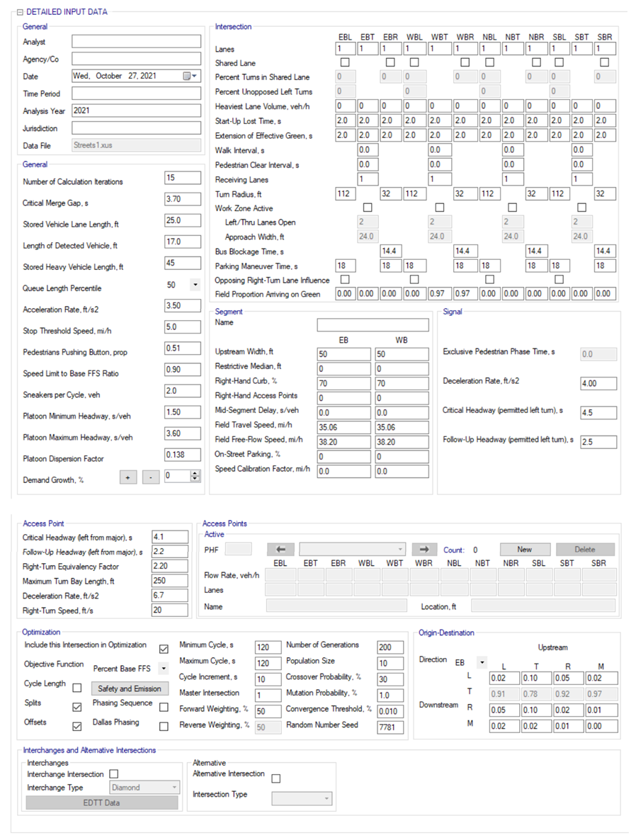
Task: Click the Master Intersection field
Action: tap(268, 696)
